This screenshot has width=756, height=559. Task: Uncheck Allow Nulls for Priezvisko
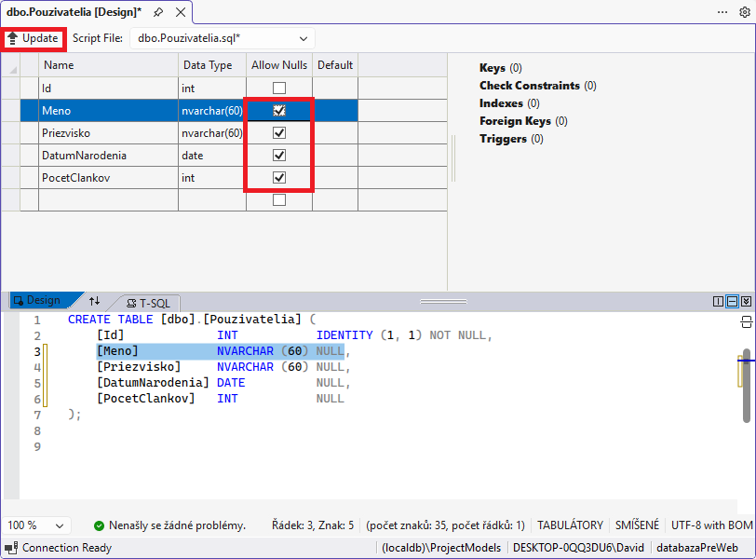(x=279, y=132)
